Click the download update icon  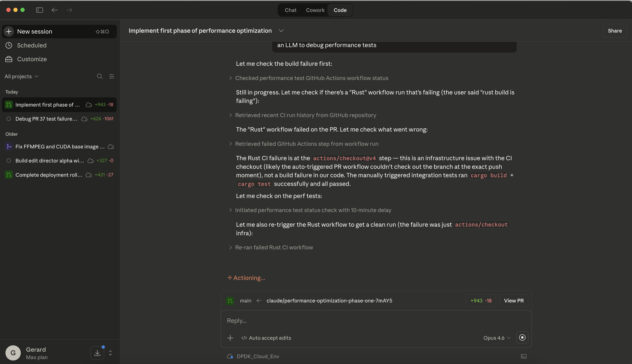point(97,353)
